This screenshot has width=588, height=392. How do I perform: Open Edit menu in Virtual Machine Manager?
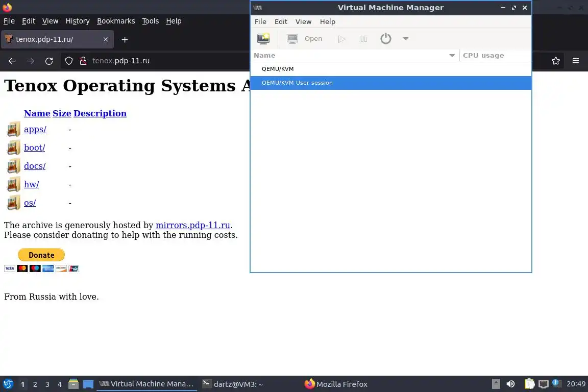coord(281,22)
